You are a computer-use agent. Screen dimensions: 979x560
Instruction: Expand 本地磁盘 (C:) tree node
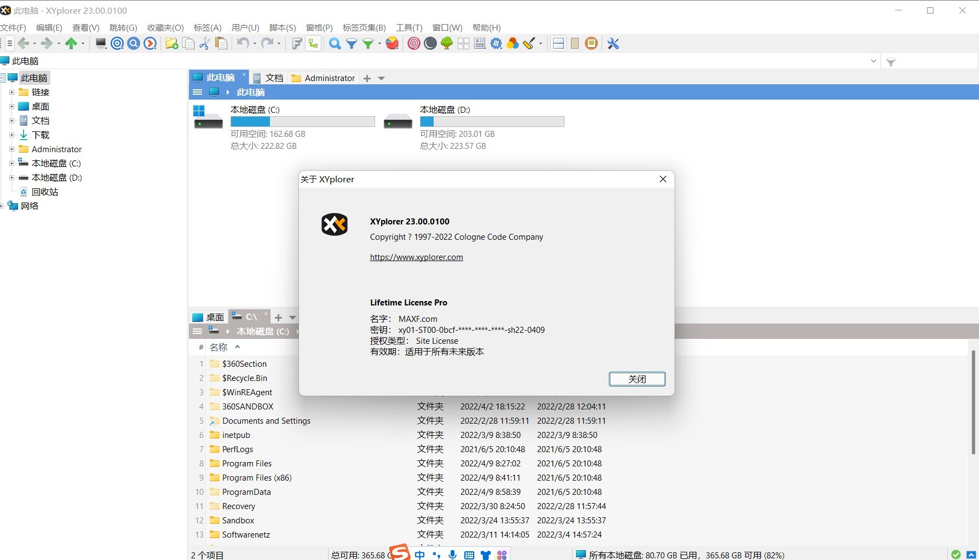(x=11, y=163)
